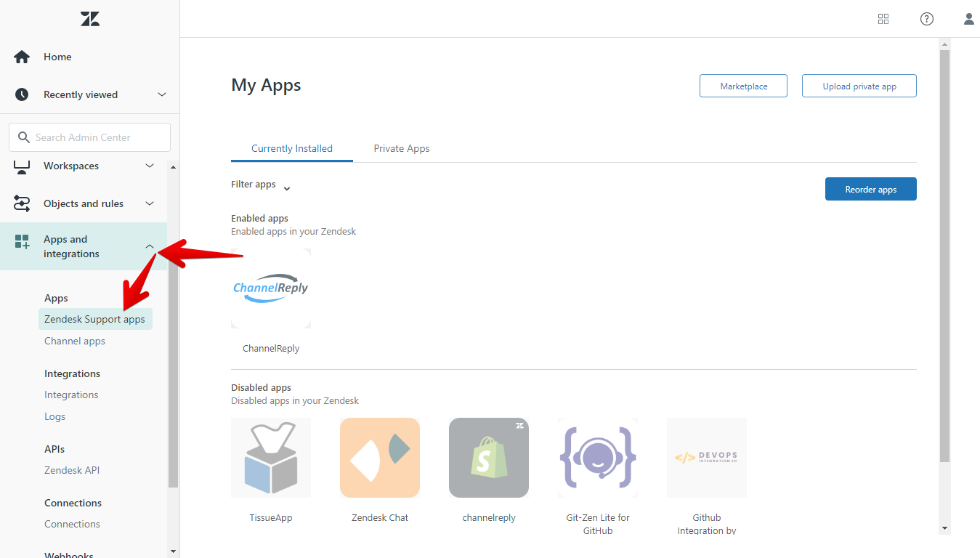Open the channelreply Shopify bag app icon
Screen dimensions: 980x558
(489, 458)
